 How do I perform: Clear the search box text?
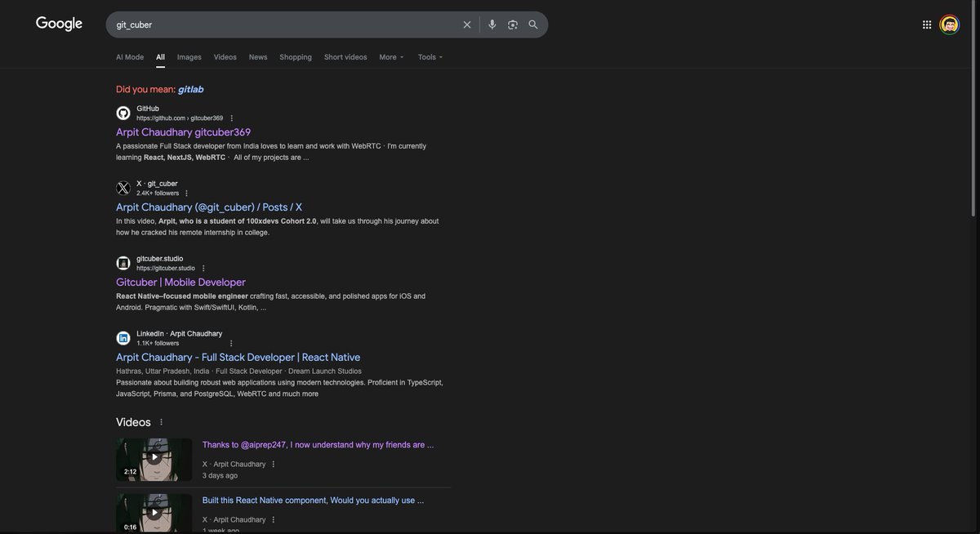(467, 24)
